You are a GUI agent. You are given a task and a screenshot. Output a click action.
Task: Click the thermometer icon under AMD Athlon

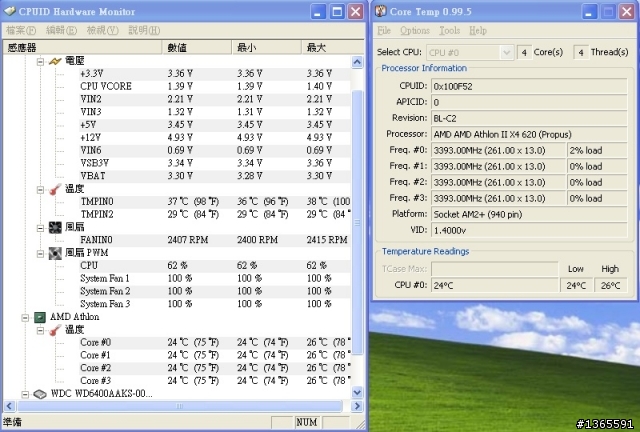(55, 330)
